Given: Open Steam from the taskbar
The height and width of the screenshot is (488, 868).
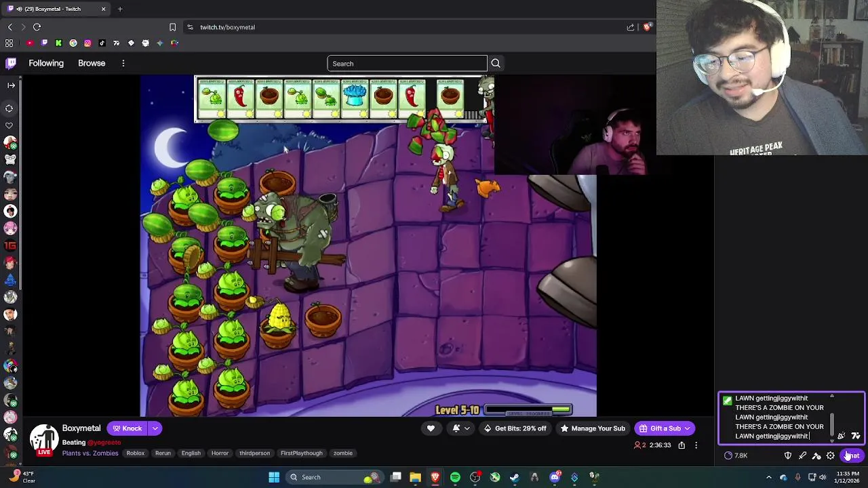Looking at the screenshot, I should coord(515,477).
